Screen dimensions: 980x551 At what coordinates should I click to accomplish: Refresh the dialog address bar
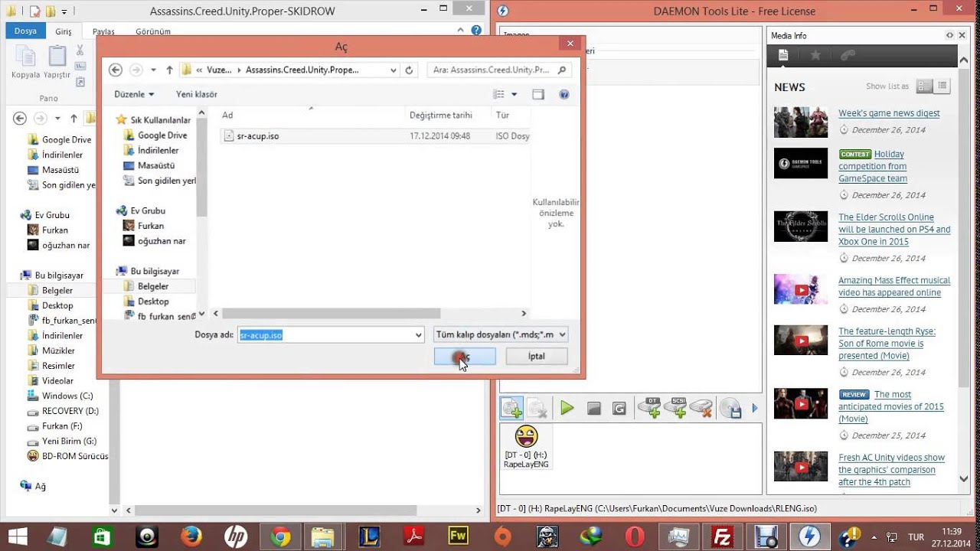click(409, 70)
